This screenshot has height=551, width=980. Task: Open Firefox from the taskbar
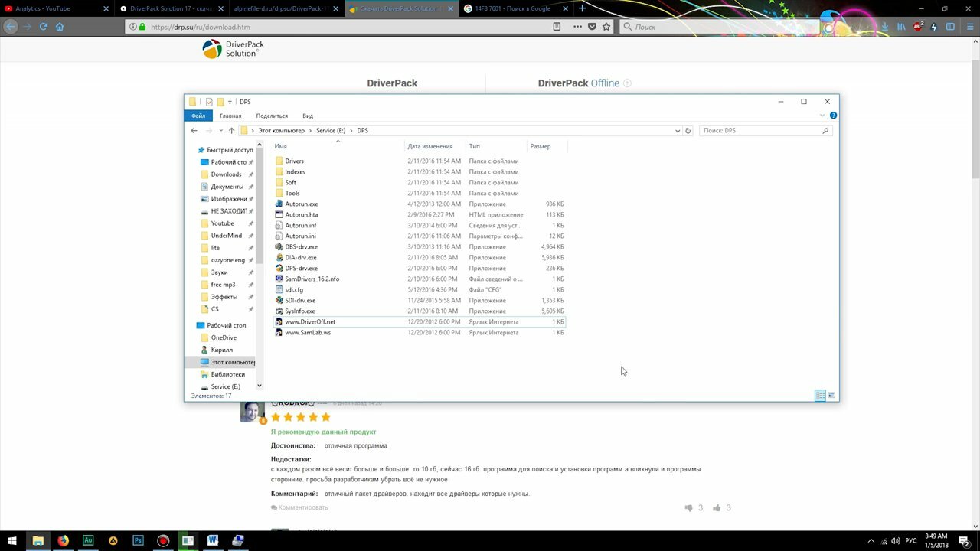click(63, 540)
